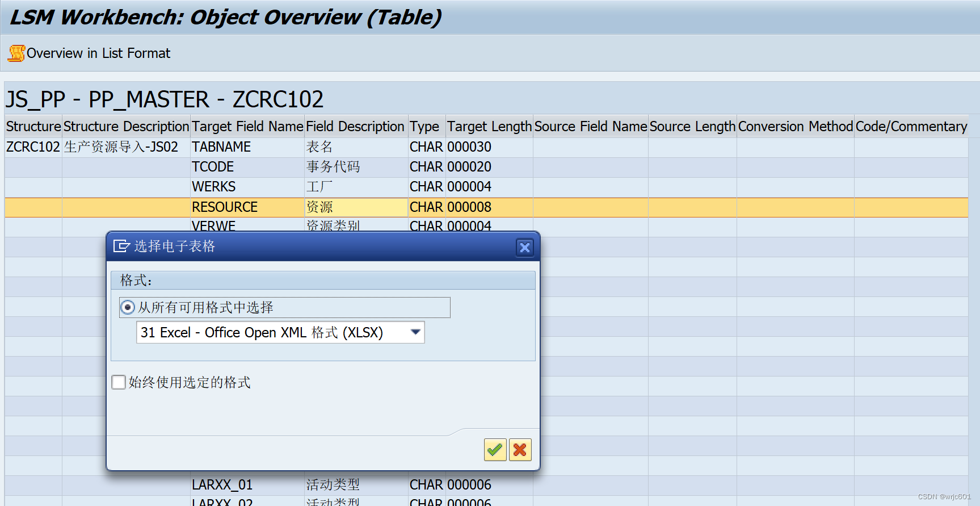The image size is (980, 506).
Task: Click the 31 Excel - Office Open XML combo box
Action: pyautogui.click(x=280, y=332)
